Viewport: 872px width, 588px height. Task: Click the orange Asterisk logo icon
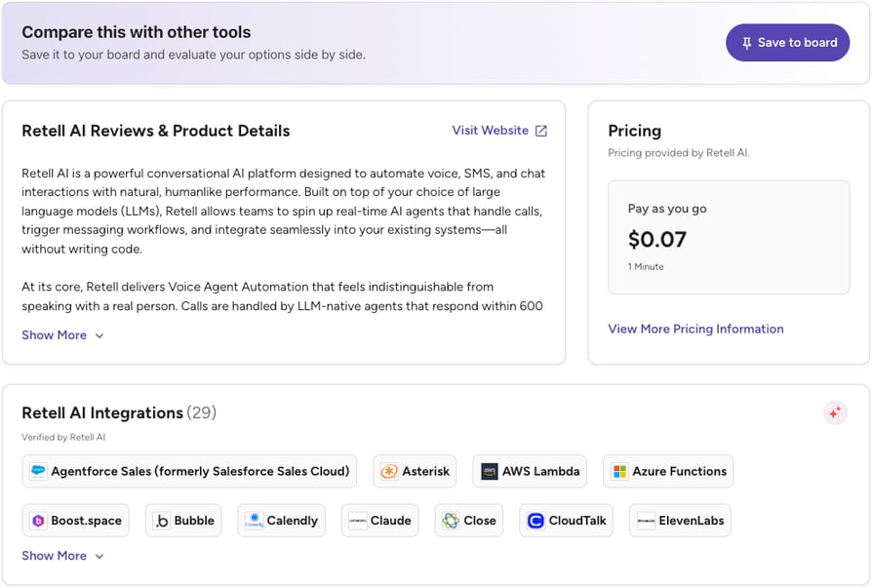click(x=389, y=471)
